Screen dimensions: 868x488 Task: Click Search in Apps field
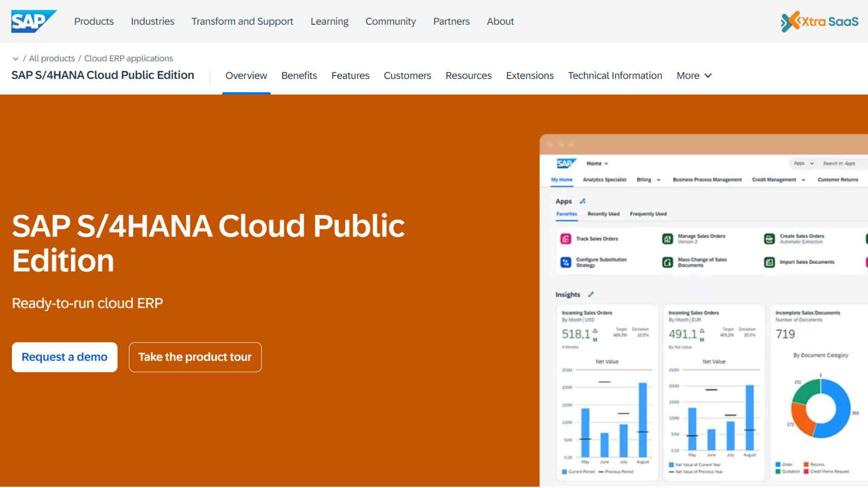pos(840,163)
